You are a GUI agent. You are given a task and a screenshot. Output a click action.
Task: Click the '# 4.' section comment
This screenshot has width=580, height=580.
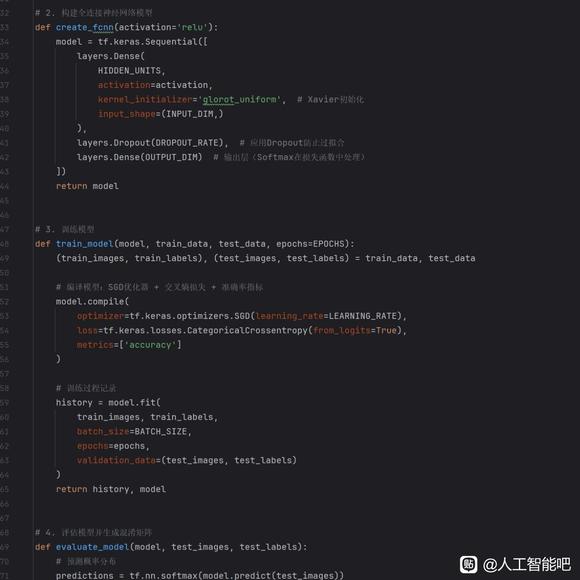click(x=93, y=533)
